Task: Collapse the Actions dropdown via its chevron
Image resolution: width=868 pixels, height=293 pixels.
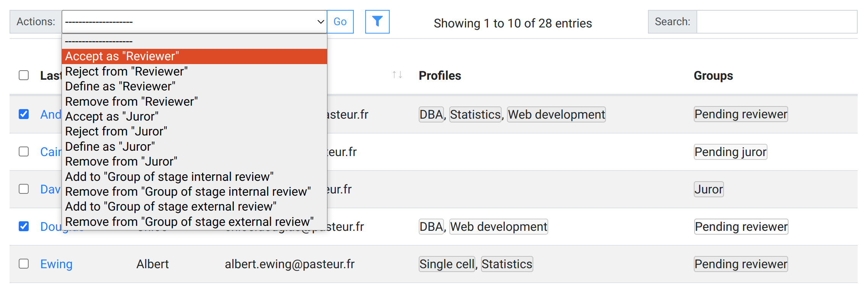Action: [321, 22]
